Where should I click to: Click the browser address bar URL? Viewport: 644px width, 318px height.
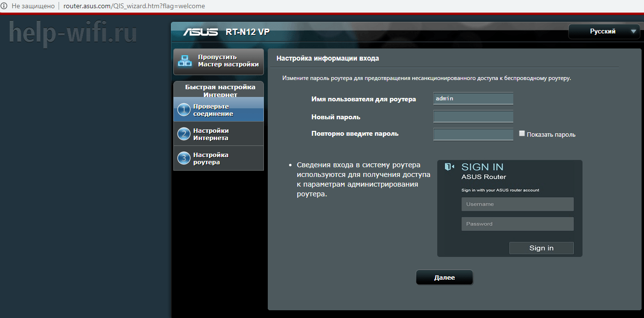pyautogui.click(x=134, y=6)
